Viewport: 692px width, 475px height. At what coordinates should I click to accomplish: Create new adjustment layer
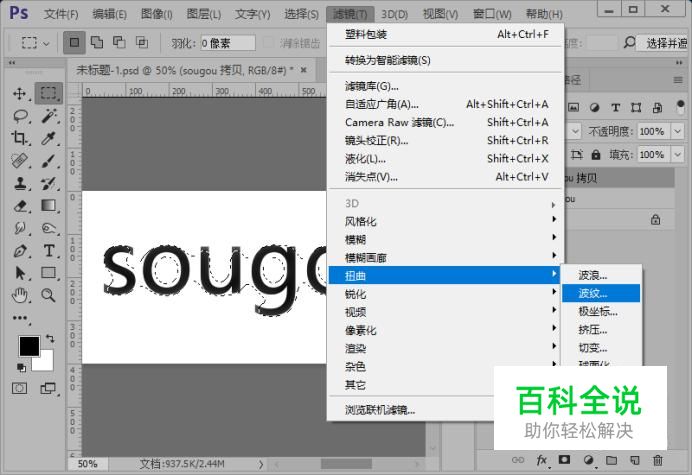(x=588, y=460)
